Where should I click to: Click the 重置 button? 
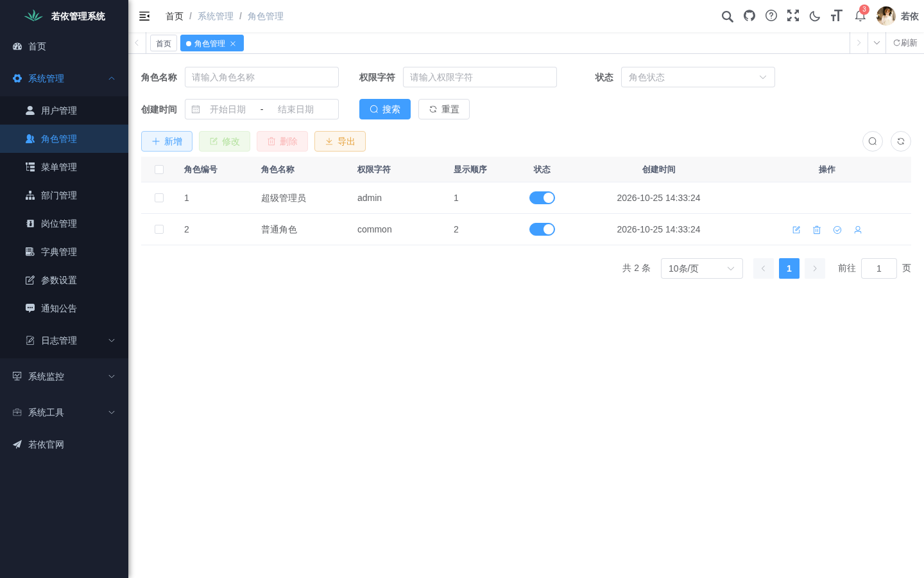[444, 109]
